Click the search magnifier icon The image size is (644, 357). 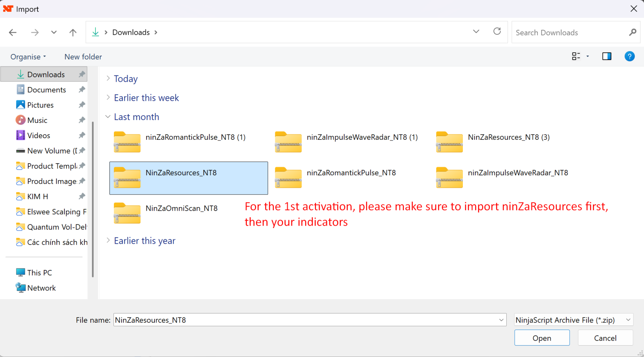[x=633, y=32]
